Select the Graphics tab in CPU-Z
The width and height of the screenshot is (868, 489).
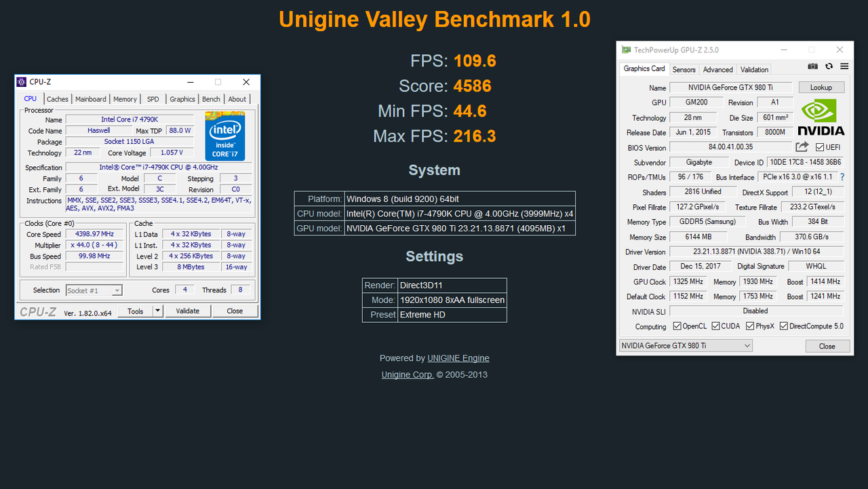[182, 99]
